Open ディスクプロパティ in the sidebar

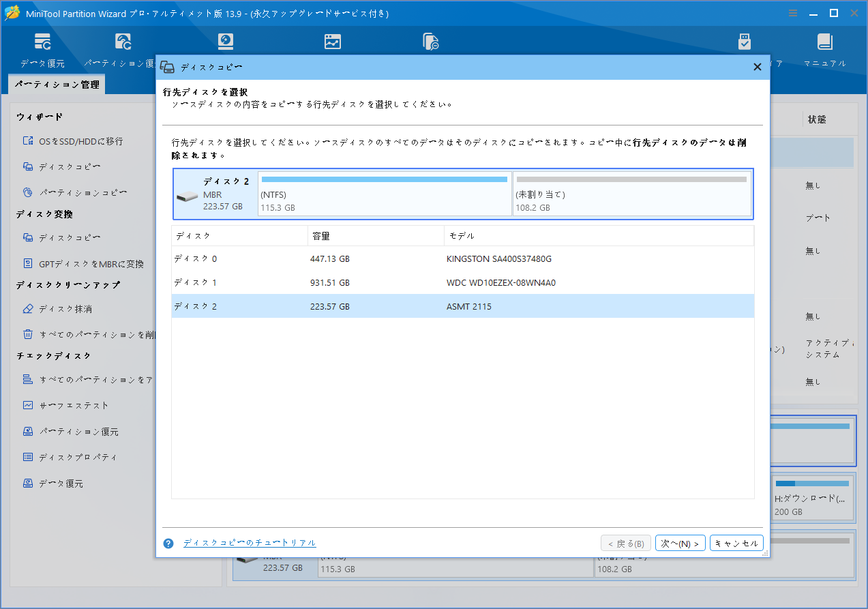[x=70, y=458]
